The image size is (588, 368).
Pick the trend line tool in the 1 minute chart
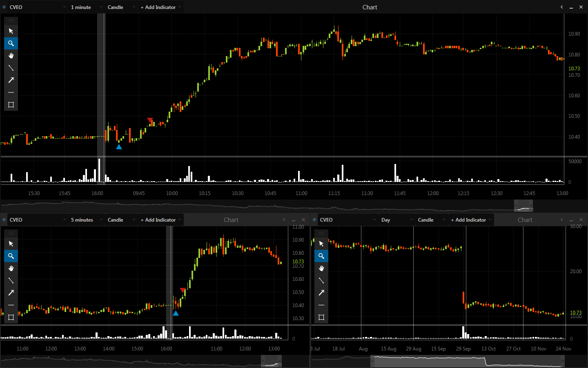(x=11, y=68)
